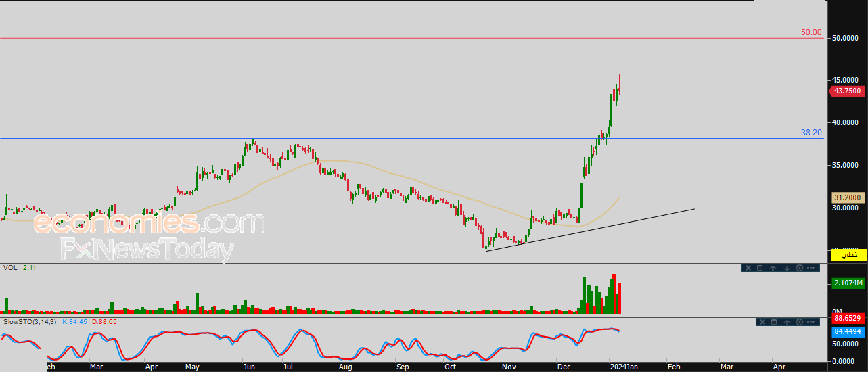
Task: Click the yellow Arabic scale label
Action: pos(848,255)
